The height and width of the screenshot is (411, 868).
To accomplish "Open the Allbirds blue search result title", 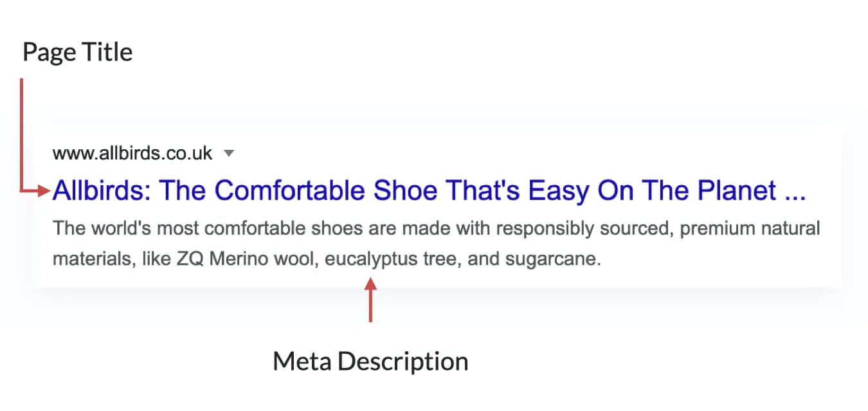I will click(x=429, y=190).
